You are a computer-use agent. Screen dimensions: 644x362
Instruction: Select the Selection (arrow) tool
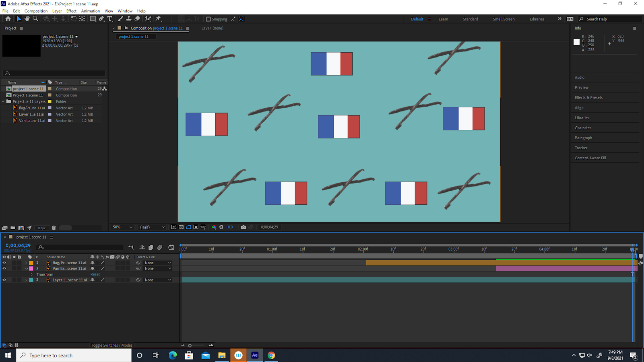coord(19,19)
